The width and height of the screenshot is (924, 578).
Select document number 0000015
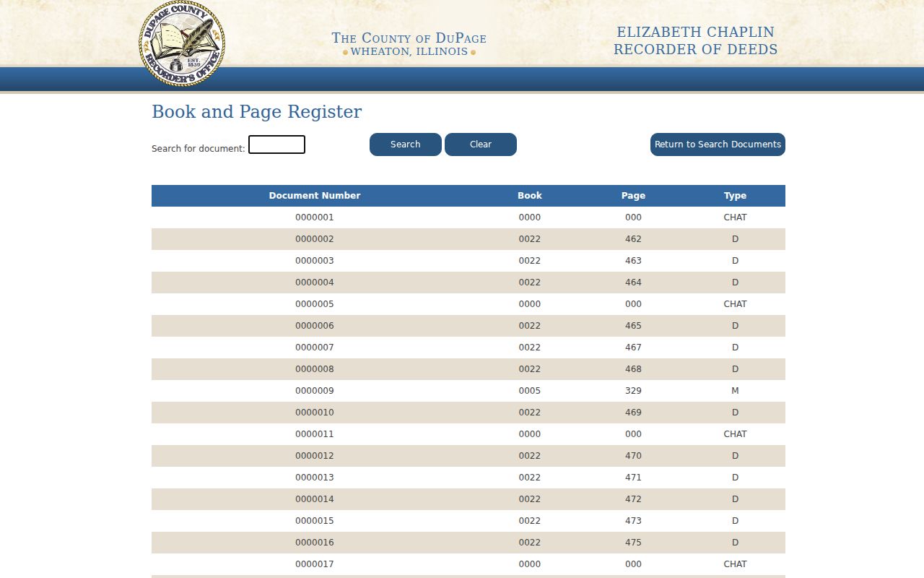(x=315, y=521)
